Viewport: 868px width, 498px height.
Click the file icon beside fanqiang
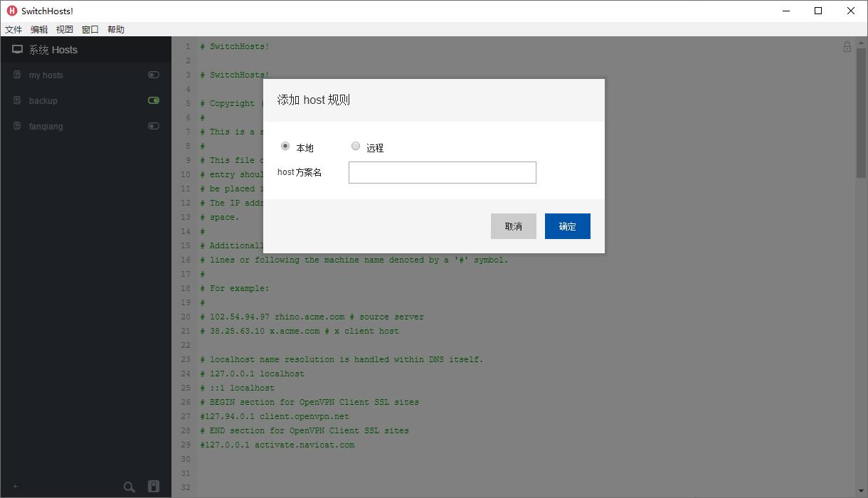16,126
